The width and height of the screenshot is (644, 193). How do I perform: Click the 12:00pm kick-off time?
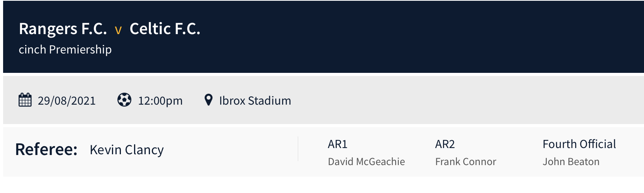pyautogui.click(x=160, y=101)
